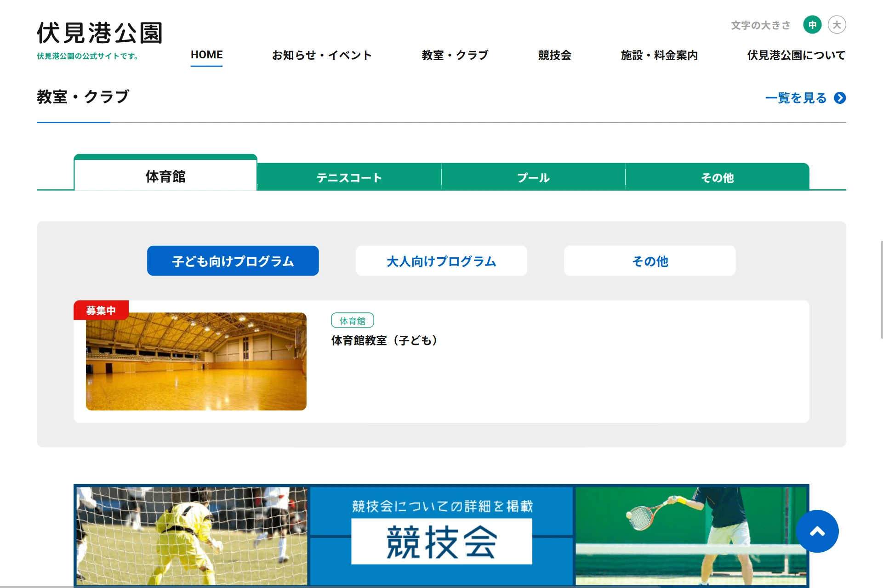Select 子ども向けプログラム filter button
Screen dimensions: 883x588
pyautogui.click(x=233, y=261)
